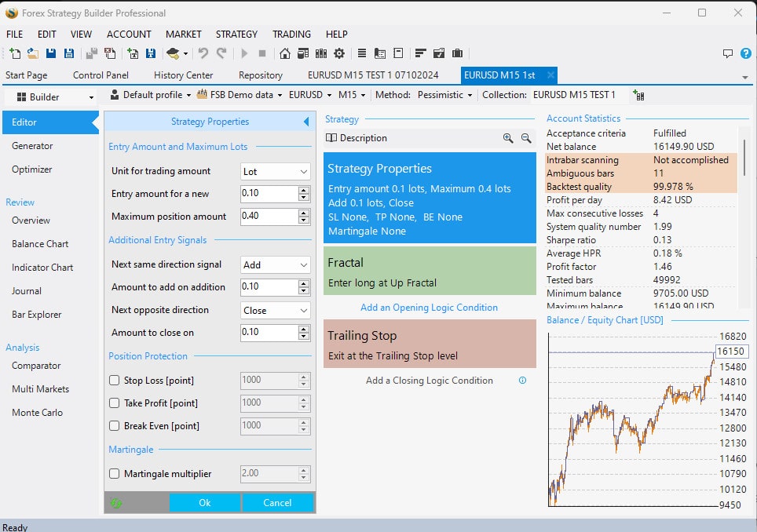Toggle the Martingale multiplier checkbox
This screenshot has height=532, width=757.
pyautogui.click(x=115, y=474)
